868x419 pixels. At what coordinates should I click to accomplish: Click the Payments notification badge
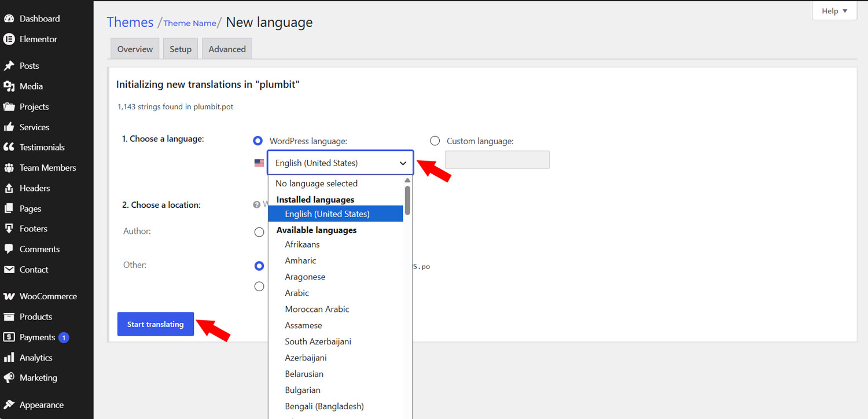pos(64,337)
